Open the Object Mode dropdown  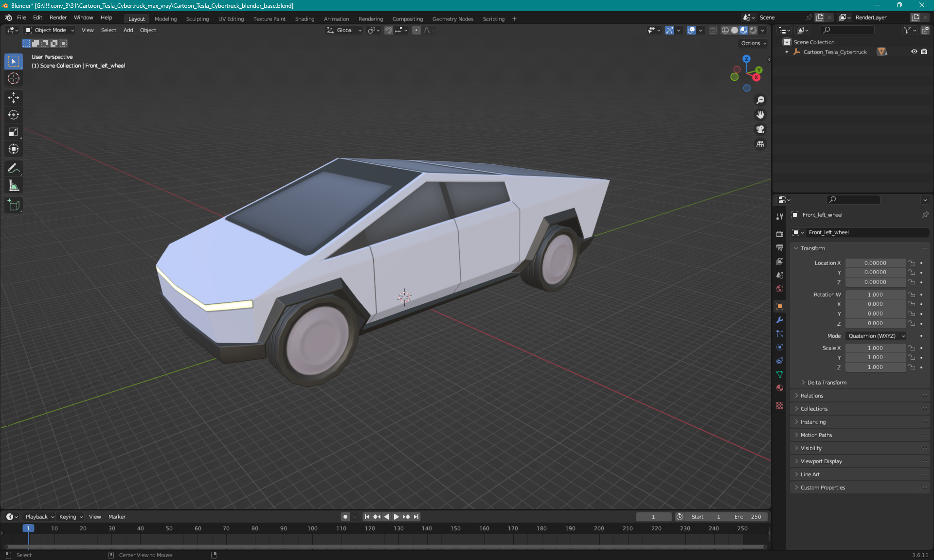[x=50, y=30]
